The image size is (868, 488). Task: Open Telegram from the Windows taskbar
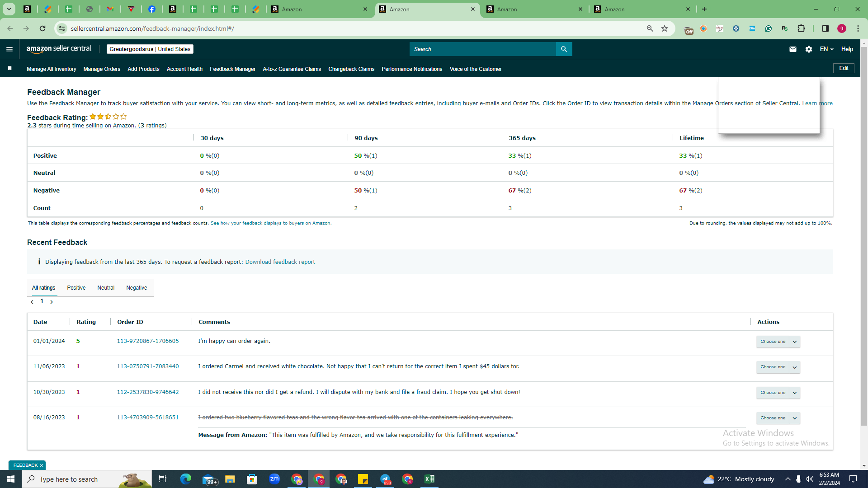pyautogui.click(x=385, y=479)
